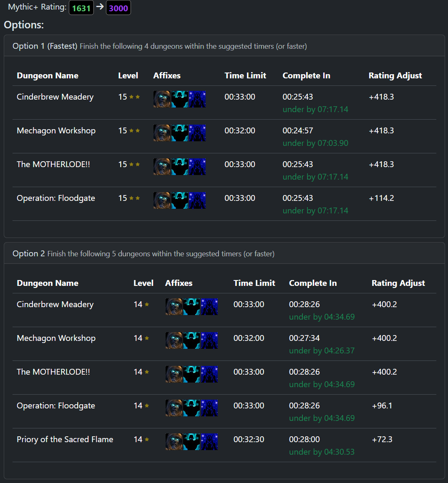Click the '00:24:57' complete-in time

pyautogui.click(x=298, y=131)
